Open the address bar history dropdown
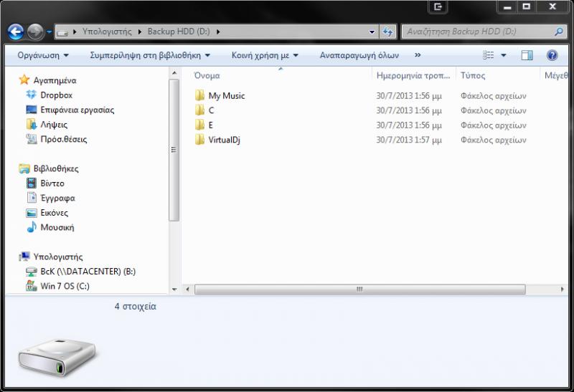Image resolution: width=574 pixels, height=392 pixels. 372,32
